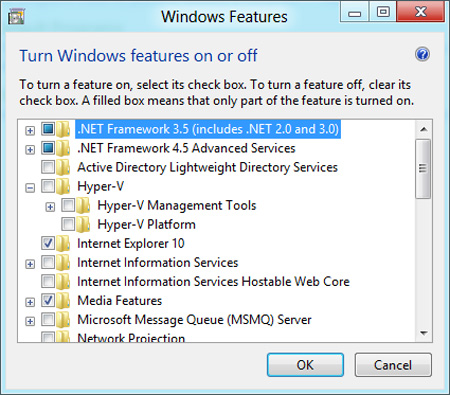The height and width of the screenshot is (395, 450).
Task: Click folder icon beside Media Features
Action: (x=63, y=301)
